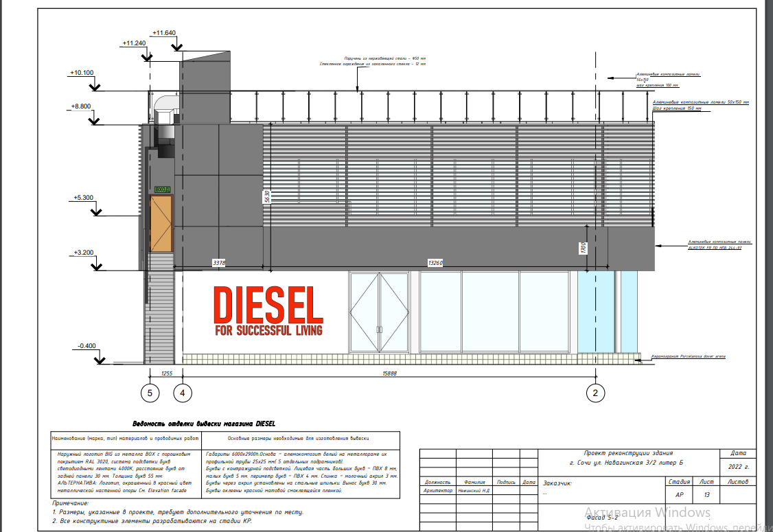Click the 'шаг крепления 150 мм' annotation
The width and height of the screenshot is (773, 532).
[676, 108]
